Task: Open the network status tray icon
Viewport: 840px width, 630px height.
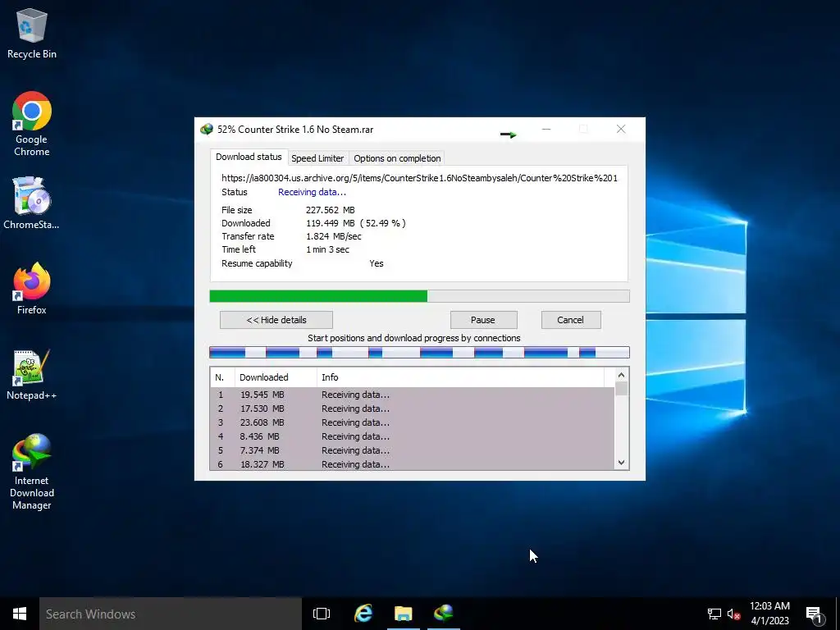Action: 714,614
